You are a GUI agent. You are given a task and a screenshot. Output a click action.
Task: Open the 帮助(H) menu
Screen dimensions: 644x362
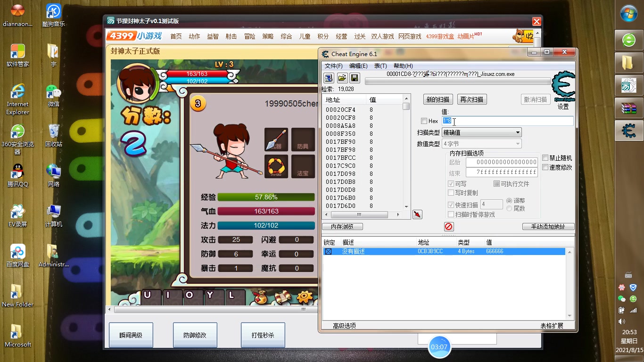(403, 66)
